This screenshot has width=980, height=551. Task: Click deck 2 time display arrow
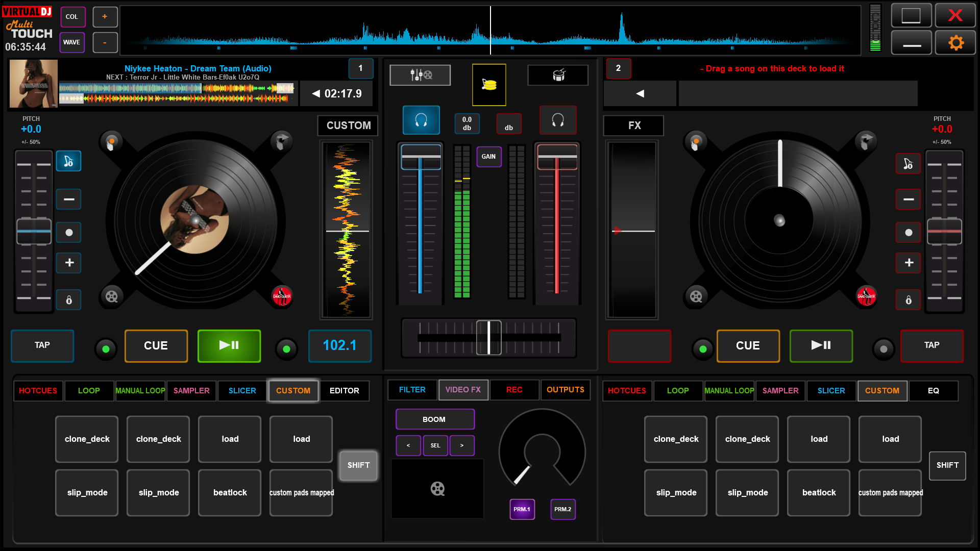pyautogui.click(x=640, y=93)
